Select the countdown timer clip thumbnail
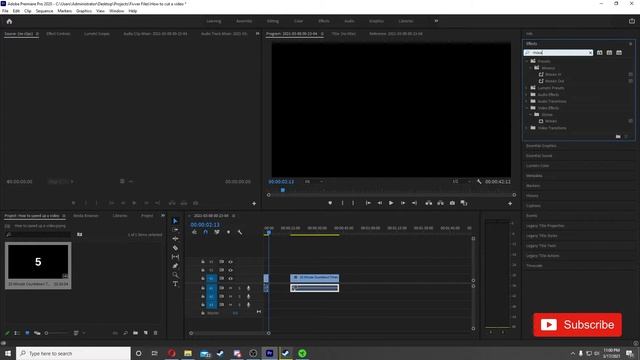This screenshot has width=640, height=360. (x=38, y=262)
